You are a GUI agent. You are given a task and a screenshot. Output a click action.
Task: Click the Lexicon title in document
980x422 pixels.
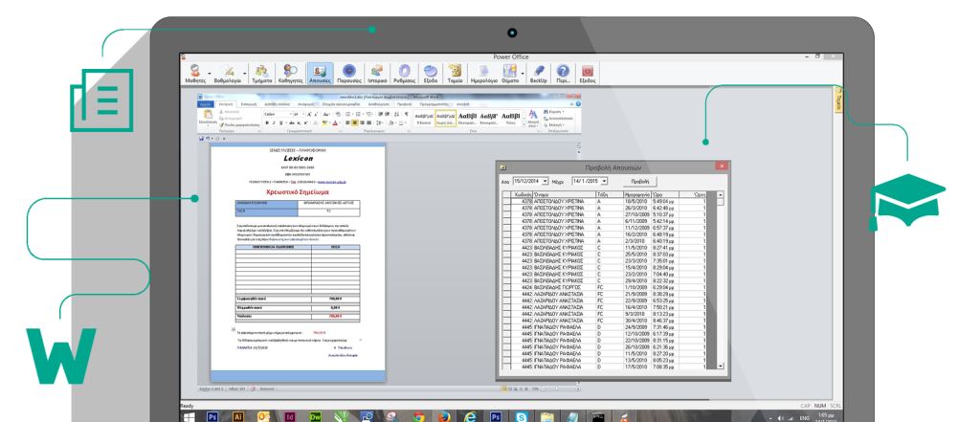coord(299,159)
